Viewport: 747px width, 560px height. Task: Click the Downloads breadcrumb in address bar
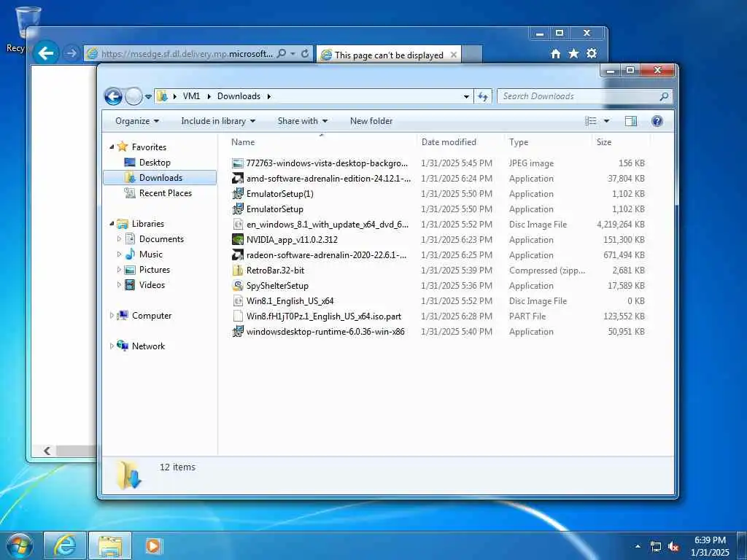[239, 96]
